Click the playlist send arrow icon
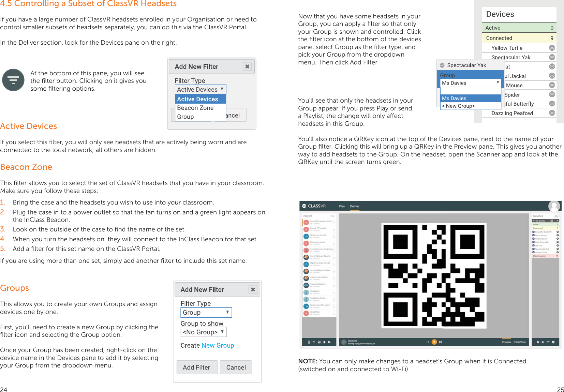The height and width of the screenshot is (392, 564). click(x=329, y=342)
